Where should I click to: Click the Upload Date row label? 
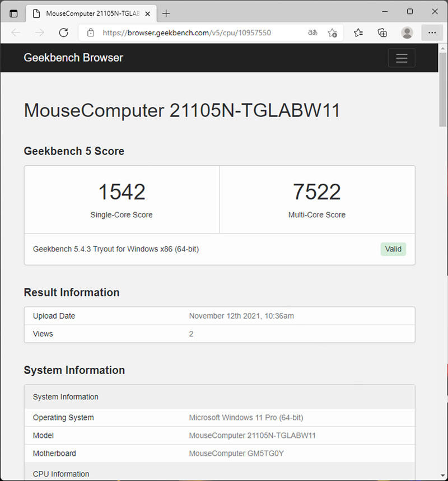[x=54, y=316]
